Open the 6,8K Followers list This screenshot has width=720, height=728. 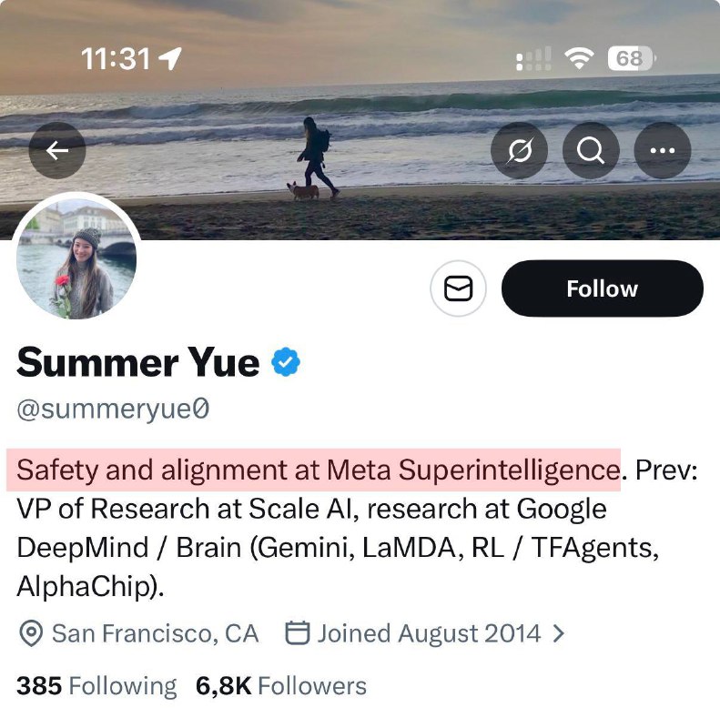coord(280,686)
